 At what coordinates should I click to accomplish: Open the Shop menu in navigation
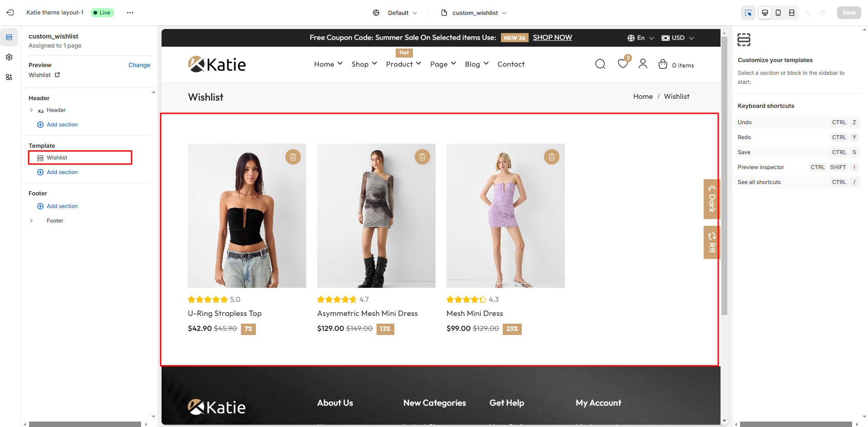pos(364,64)
